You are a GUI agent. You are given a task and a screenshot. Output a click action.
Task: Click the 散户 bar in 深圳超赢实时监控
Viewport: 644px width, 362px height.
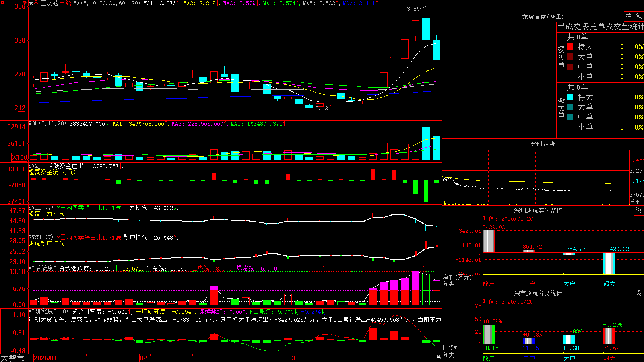pos(489,241)
